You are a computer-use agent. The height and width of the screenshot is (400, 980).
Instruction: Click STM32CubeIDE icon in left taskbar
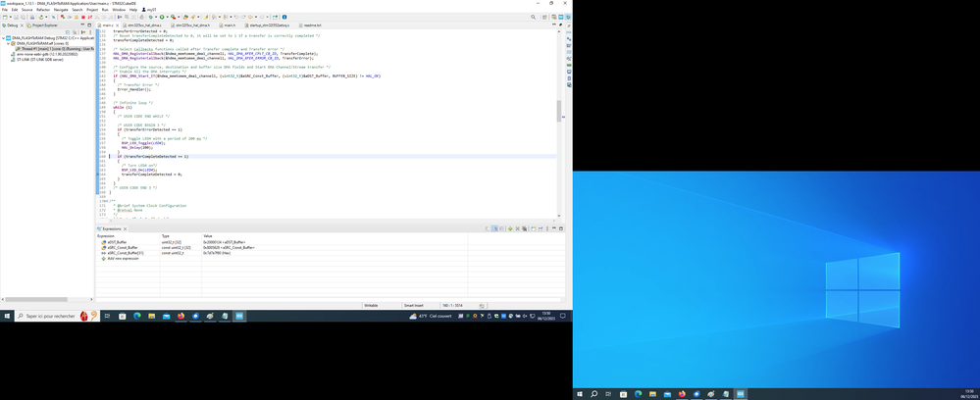coord(239,317)
